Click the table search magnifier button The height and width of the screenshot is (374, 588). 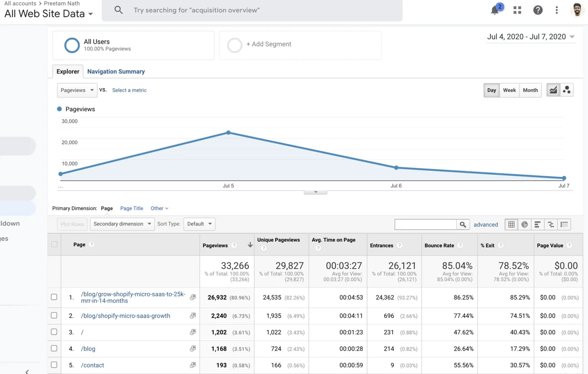tap(463, 224)
